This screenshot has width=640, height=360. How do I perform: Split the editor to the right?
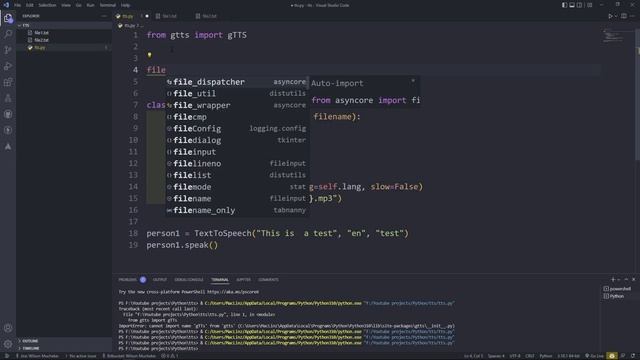[x=624, y=16]
